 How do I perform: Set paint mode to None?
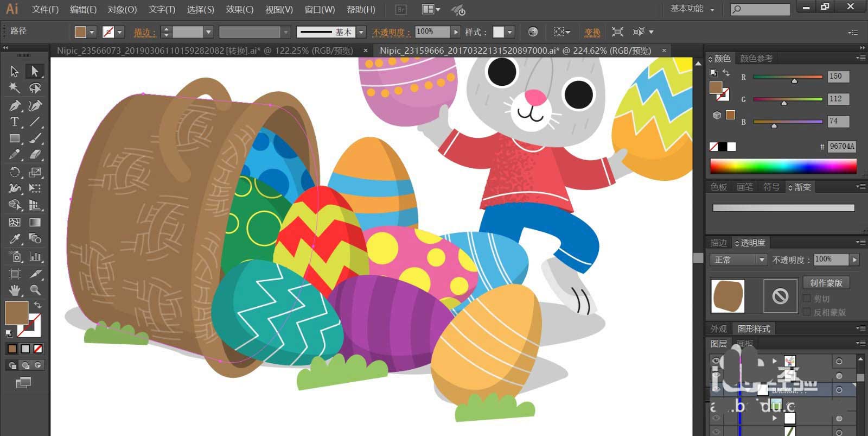38,349
